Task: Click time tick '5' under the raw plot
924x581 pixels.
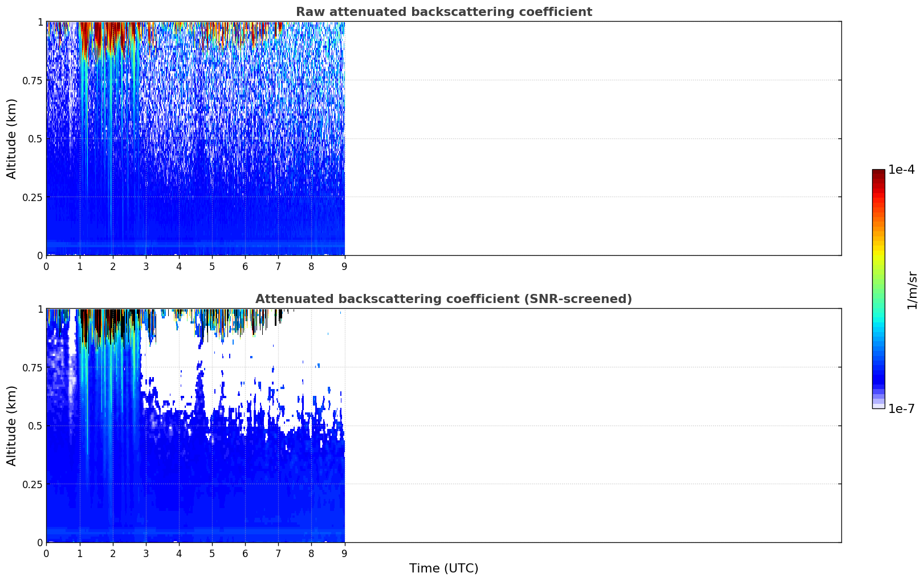Action: [x=212, y=266]
